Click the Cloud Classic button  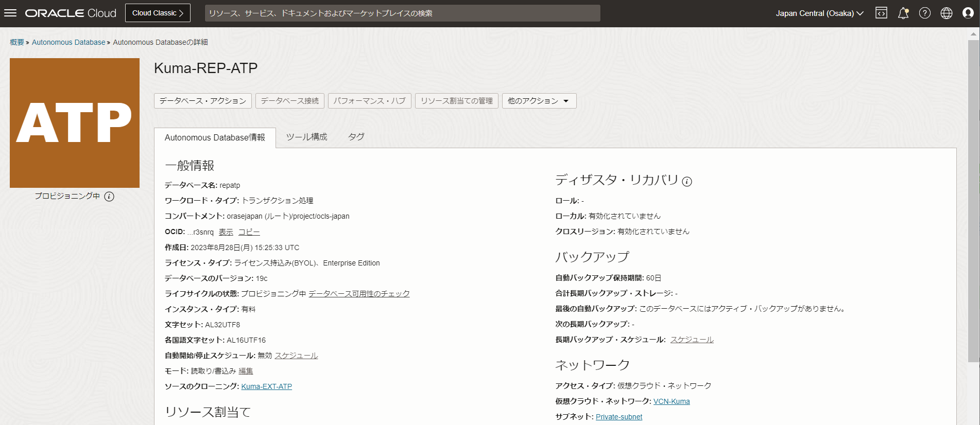pos(158,13)
